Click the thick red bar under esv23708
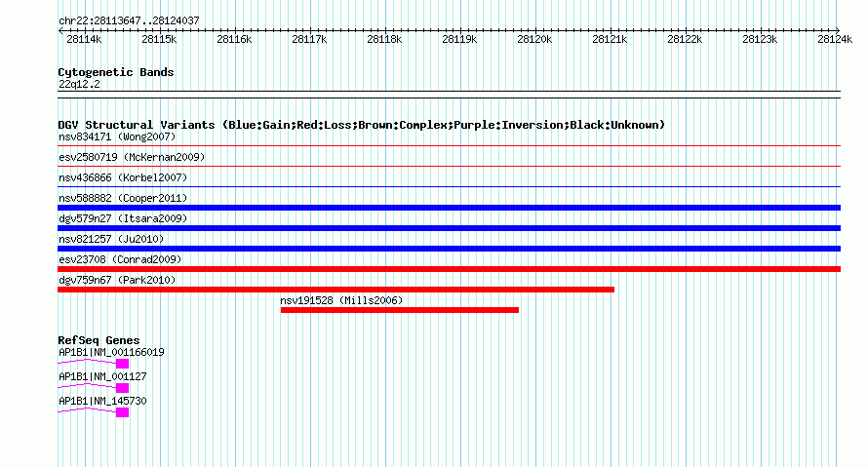The width and height of the screenshot is (868, 467). 449,269
